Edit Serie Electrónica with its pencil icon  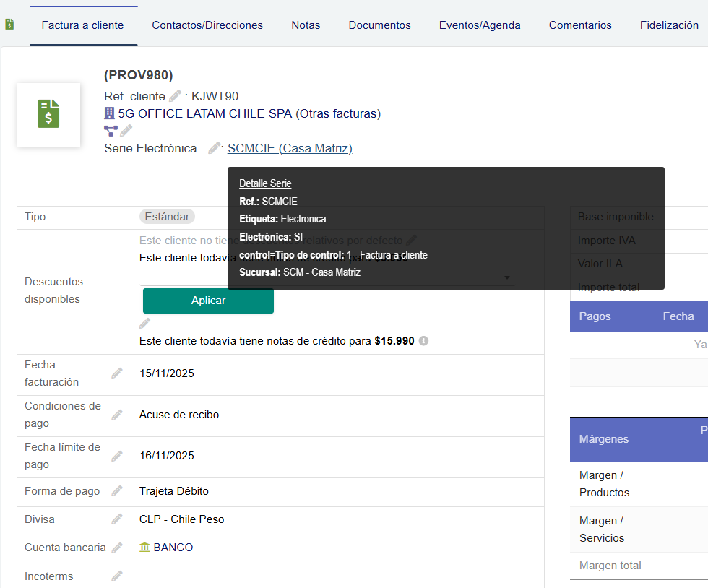pyautogui.click(x=214, y=148)
